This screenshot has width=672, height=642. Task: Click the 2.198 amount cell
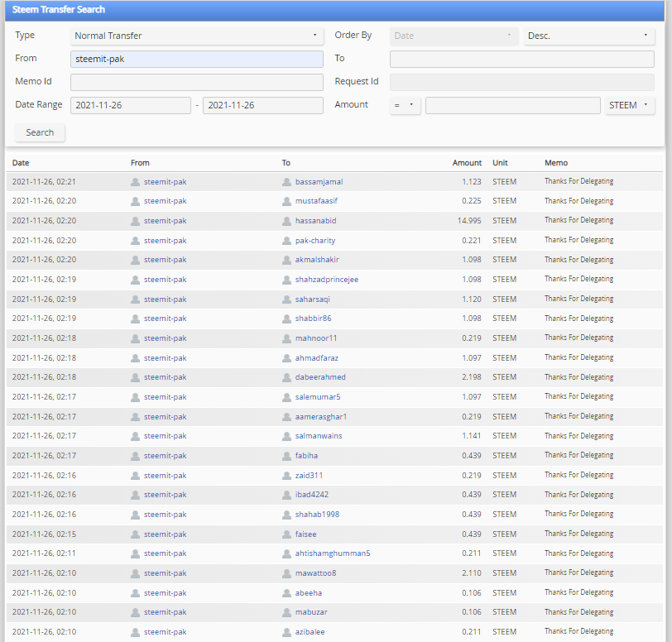coord(472,377)
